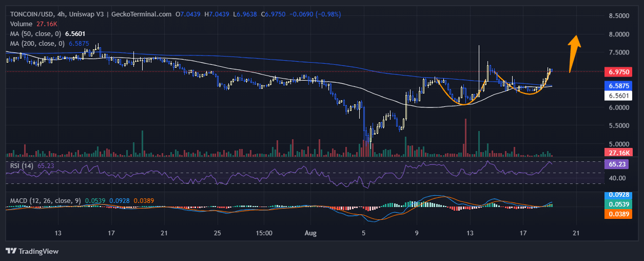The height and width of the screenshot is (261, 644).
Task: Click the green 0.0539 MACD histogram tag
Action: point(618,204)
